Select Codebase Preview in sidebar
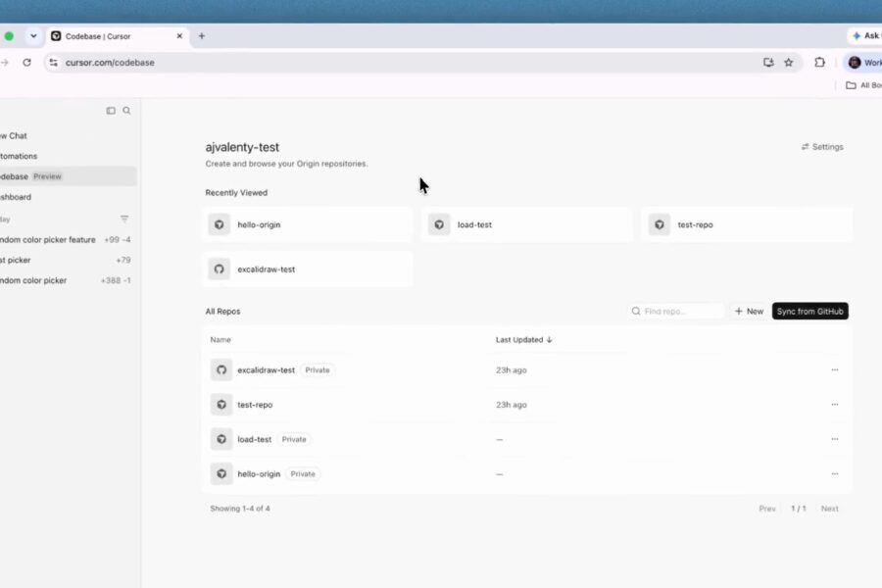The height and width of the screenshot is (588, 882). point(68,176)
